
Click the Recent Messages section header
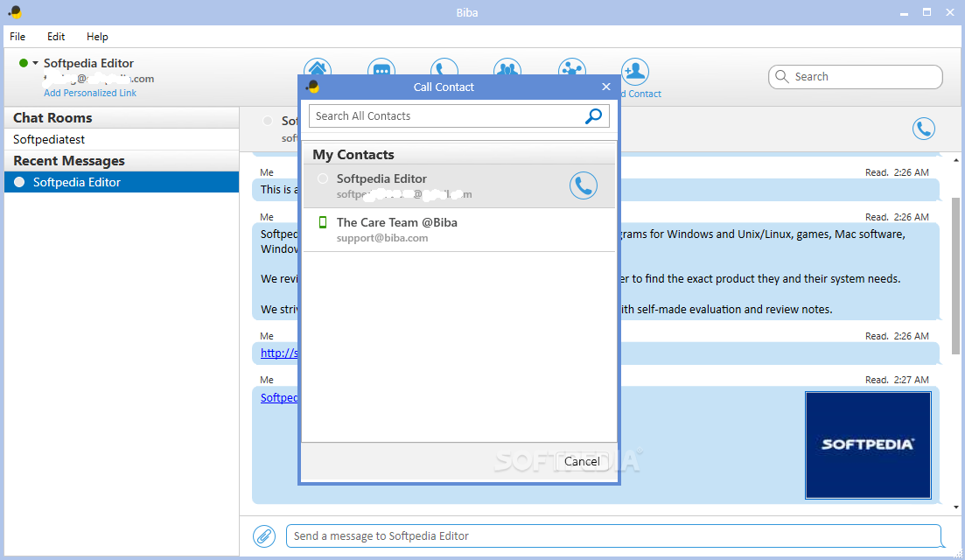point(122,161)
